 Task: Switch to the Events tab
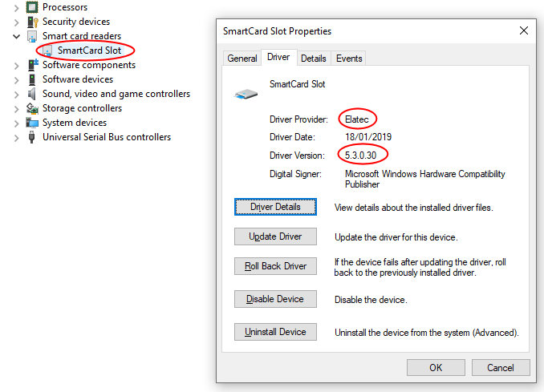(x=349, y=59)
